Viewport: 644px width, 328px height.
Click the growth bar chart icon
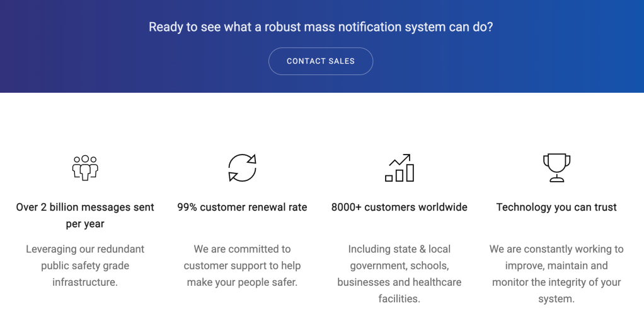coord(399,168)
